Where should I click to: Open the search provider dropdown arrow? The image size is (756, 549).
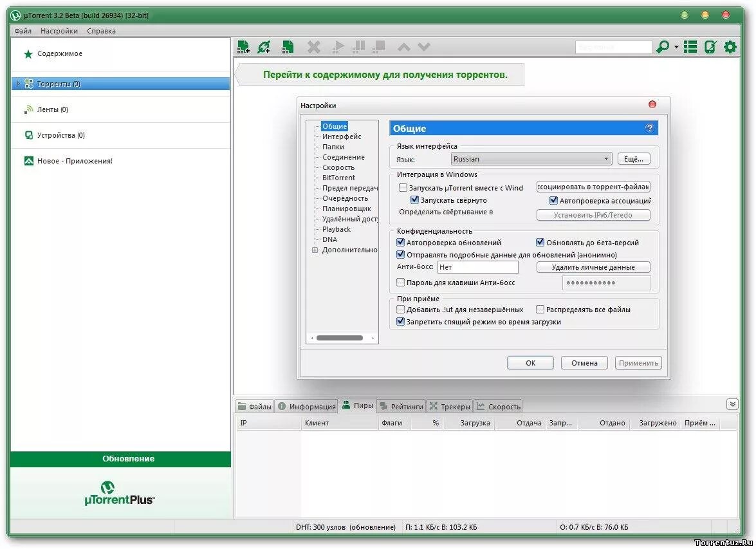click(x=676, y=47)
